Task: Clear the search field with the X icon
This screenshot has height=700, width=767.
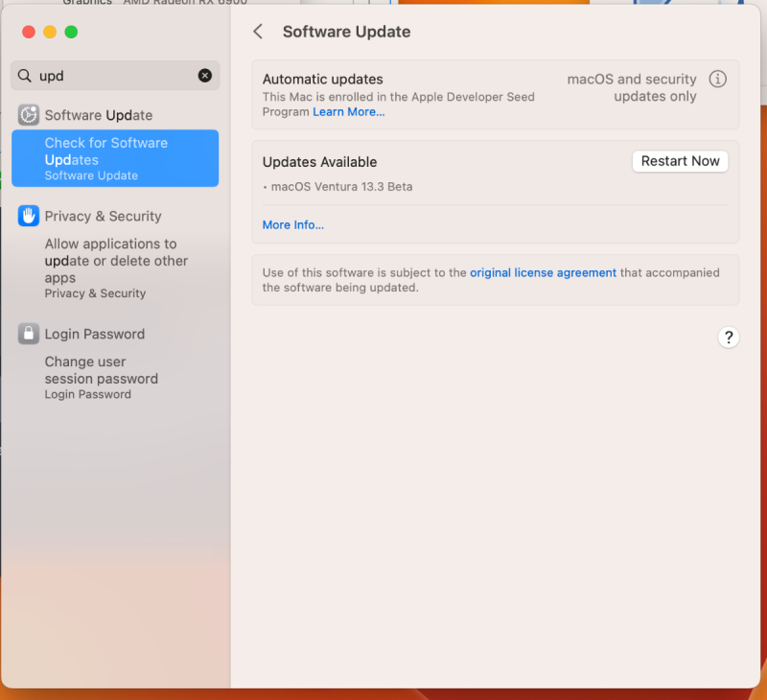Action: (205, 76)
